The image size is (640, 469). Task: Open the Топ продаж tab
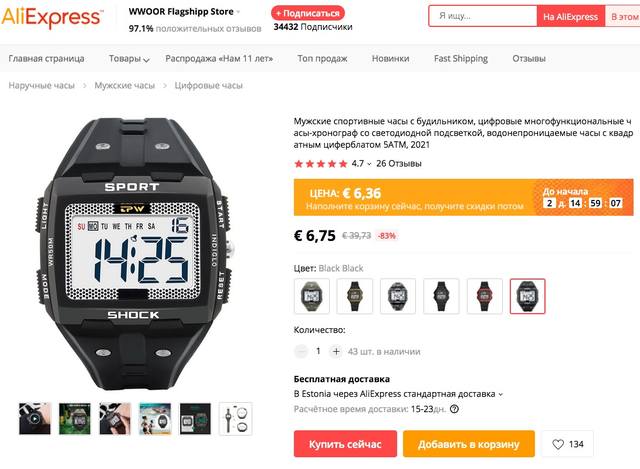click(x=322, y=59)
